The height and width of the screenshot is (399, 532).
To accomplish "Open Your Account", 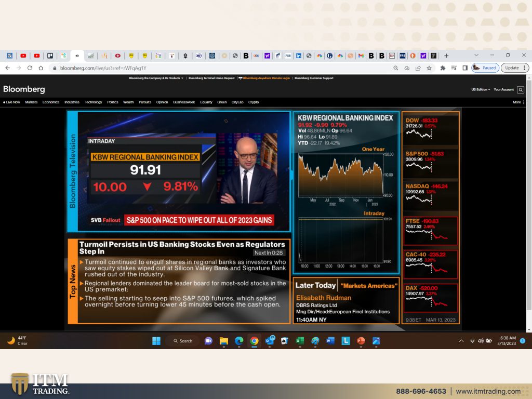I will coord(503,89).
